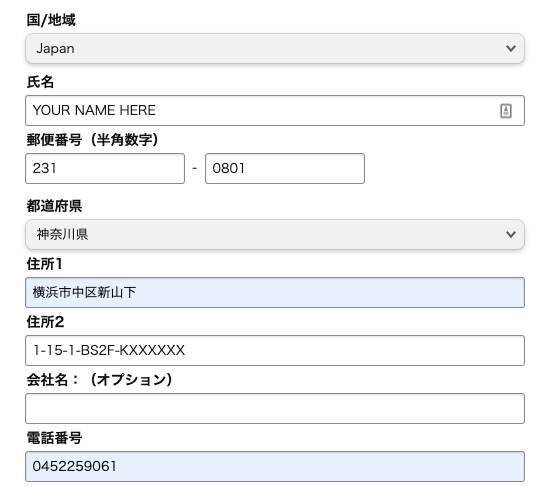This screenshot has width=552, height=487.
Task: Click the 国/地域 label
Action: click(x=51, y=20)
